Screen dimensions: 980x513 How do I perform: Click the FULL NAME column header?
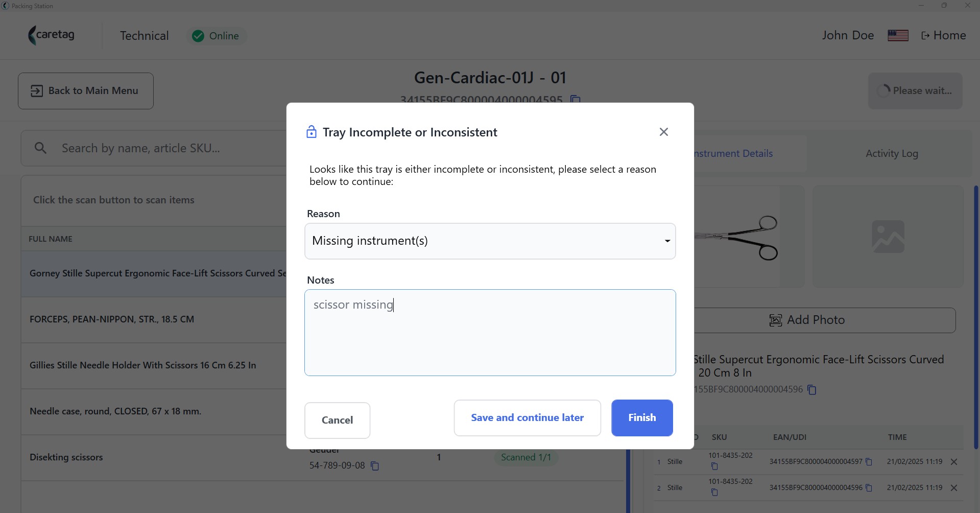51,239
